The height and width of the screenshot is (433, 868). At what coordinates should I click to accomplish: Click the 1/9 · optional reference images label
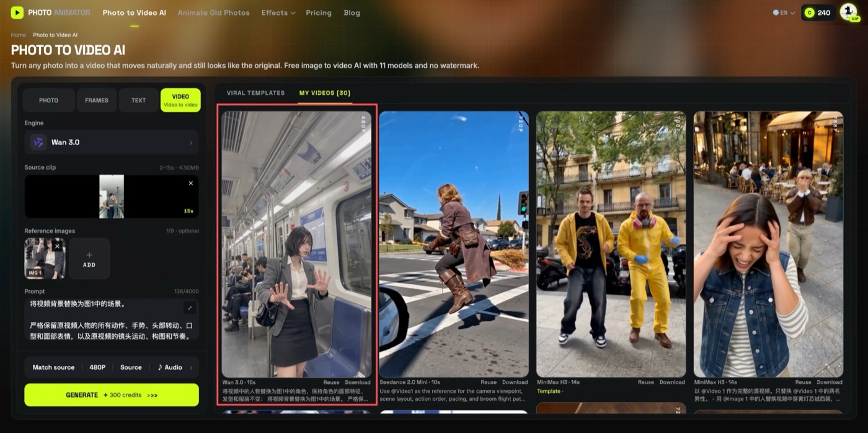click(x=182, y=231)
